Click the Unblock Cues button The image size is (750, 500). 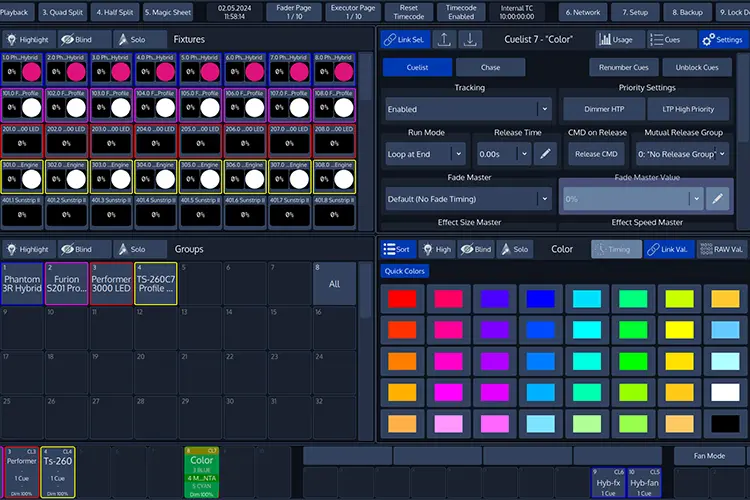[x=697, y=67]
